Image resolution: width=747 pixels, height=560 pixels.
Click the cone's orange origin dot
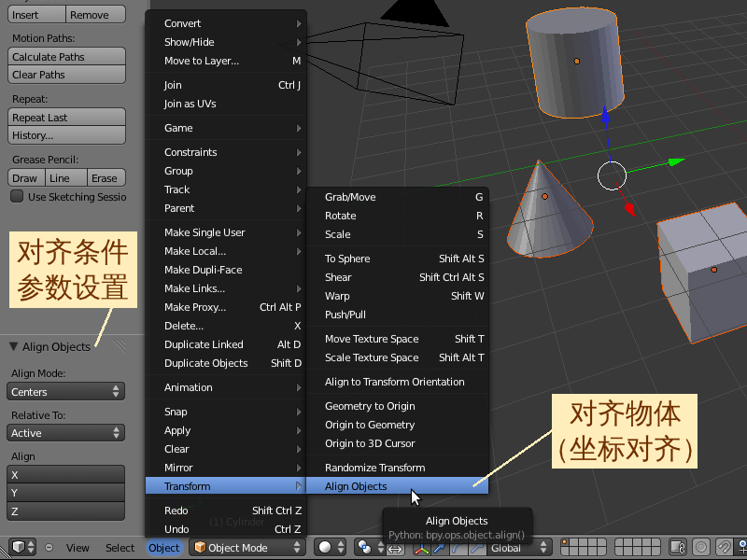pyautogui.click(x=544, y=196)
